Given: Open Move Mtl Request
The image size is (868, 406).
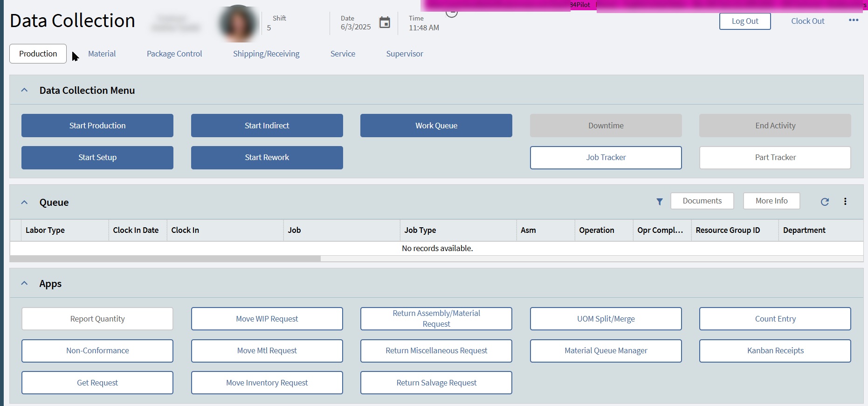Looking at the screenshot, I should pyautogui.click(x=267, y=351).
